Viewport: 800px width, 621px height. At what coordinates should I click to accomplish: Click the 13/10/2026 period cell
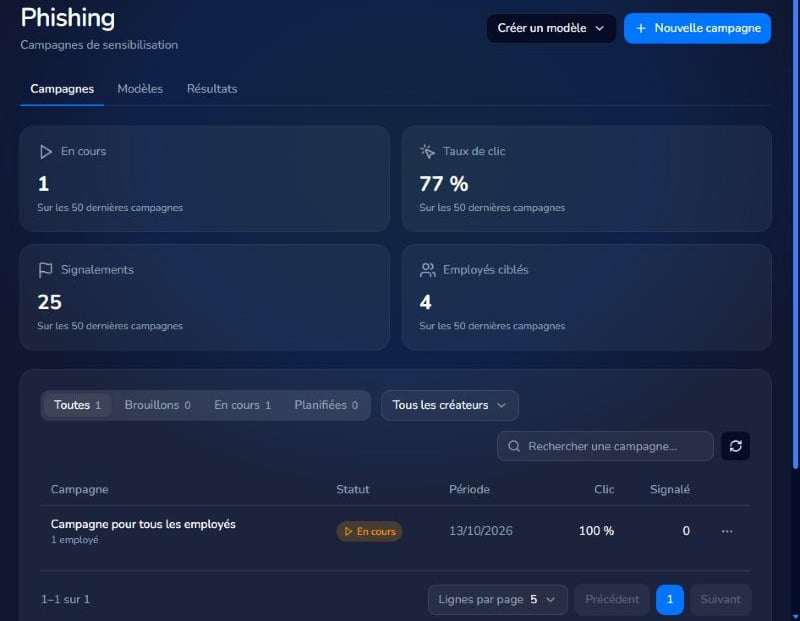tap(481, 531)
